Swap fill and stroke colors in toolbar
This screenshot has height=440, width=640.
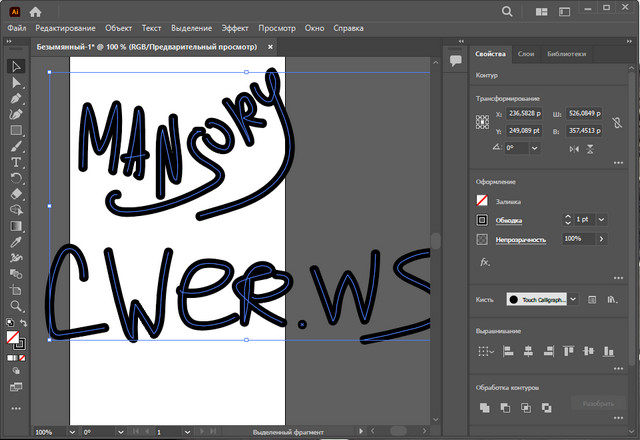tap(24, 321)
